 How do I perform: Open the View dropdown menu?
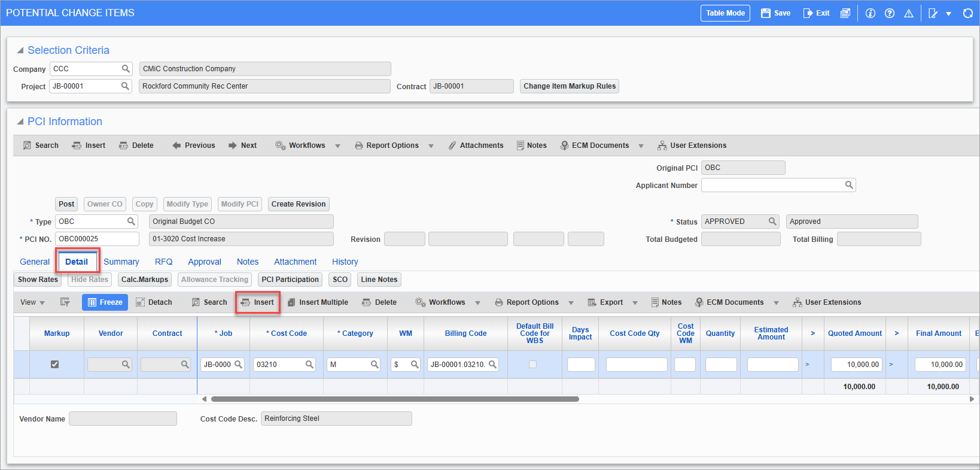[x=32, y=302]
